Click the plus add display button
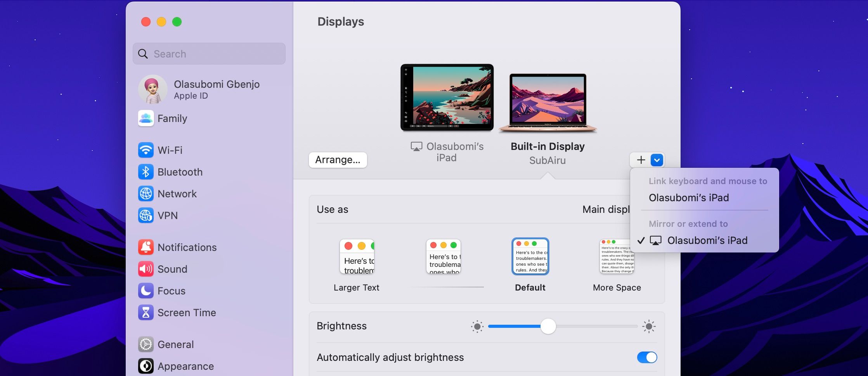 tap(641, 160)
